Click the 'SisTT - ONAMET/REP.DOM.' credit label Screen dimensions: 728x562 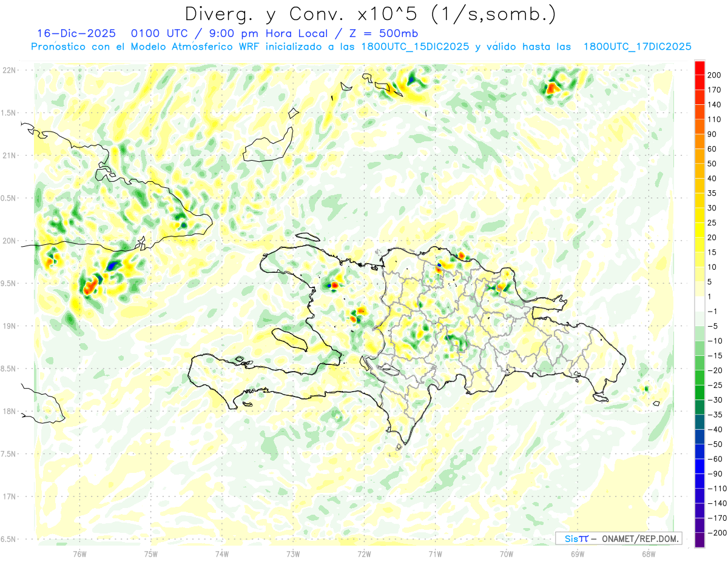click(618, 538)
